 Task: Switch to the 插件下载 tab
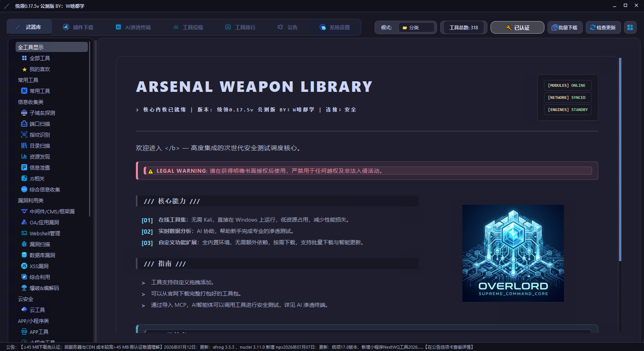pos(78,27)
